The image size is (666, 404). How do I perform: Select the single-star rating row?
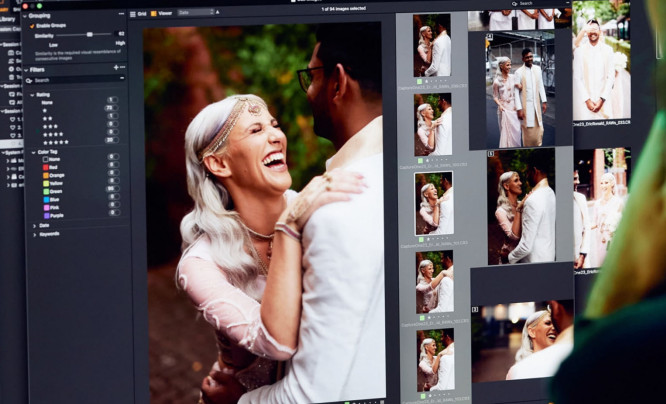click(x=45, y=110)
